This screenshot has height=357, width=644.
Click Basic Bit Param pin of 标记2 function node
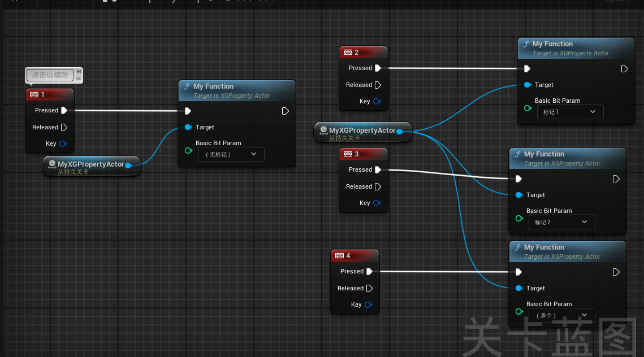[519, 218]
